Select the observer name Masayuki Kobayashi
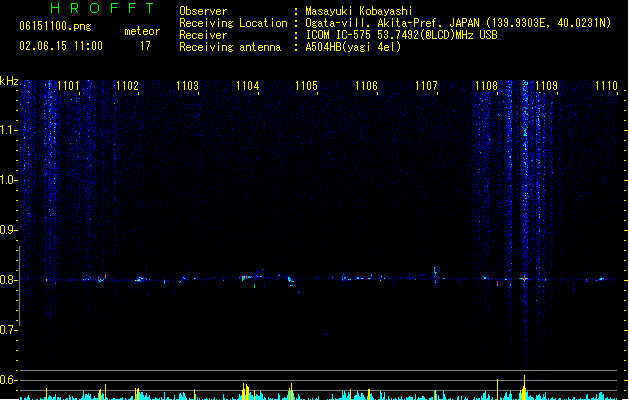 tap(359, 11)
